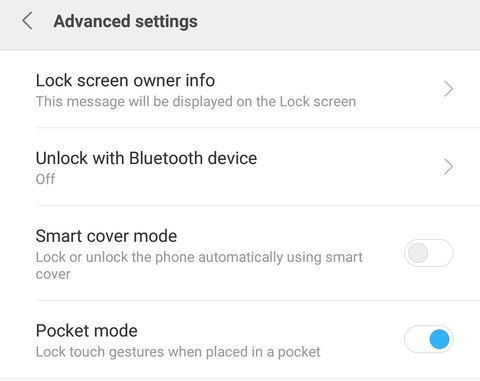Screen dimensions: 480x381
Task: Open Lock screen owner info chevron
Action: pos(448,89)
